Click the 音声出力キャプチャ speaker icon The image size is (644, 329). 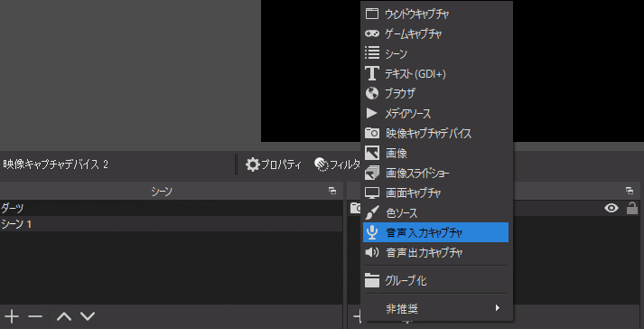pos(372,252)
